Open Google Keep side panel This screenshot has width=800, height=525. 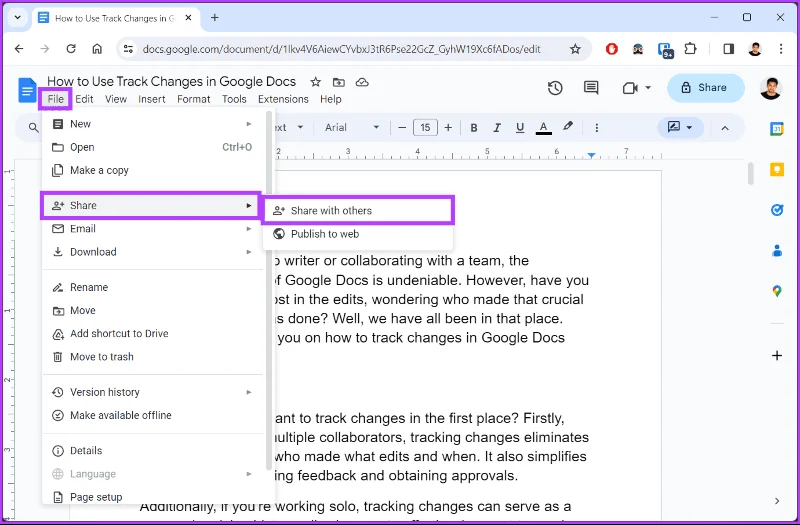(x=777, y=169)
